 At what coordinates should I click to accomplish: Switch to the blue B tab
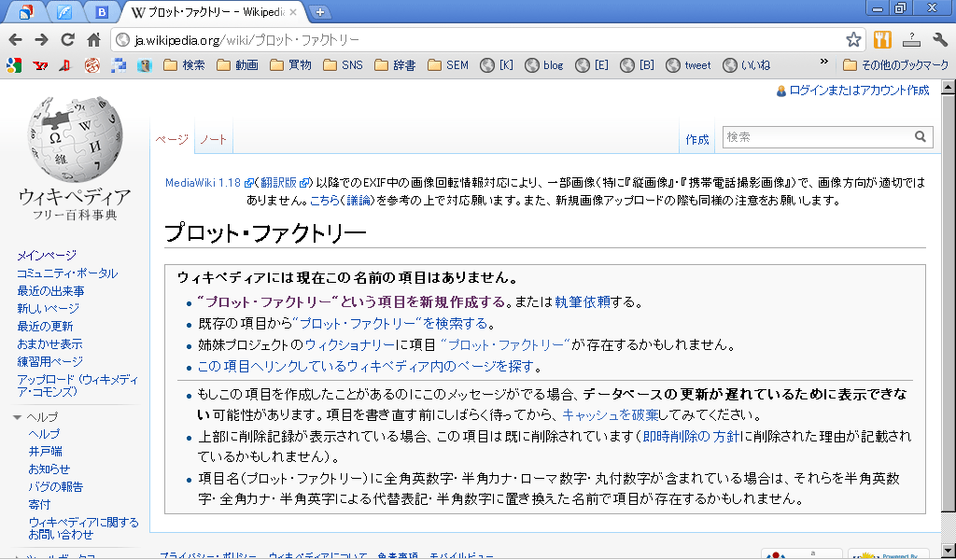(103, 11)
